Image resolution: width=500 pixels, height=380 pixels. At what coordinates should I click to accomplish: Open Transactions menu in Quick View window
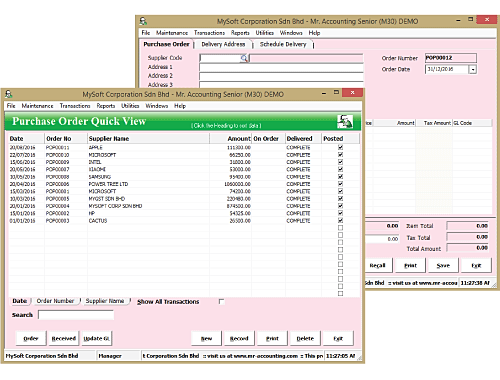coord(75,106)
